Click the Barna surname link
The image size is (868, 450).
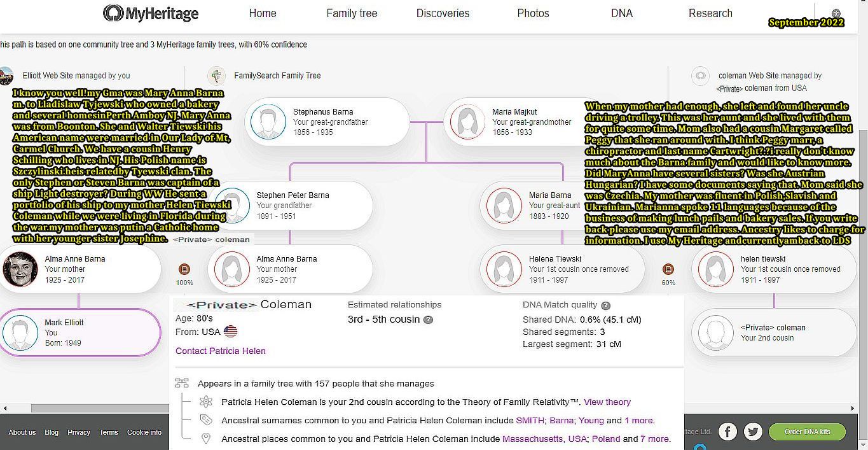pyautogui.click(x=561, y=421)
